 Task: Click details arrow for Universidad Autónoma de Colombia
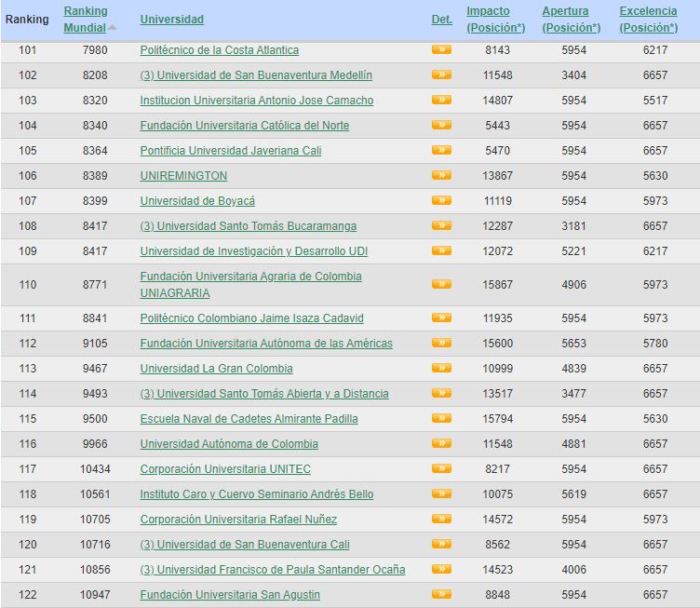pos(441,443)
